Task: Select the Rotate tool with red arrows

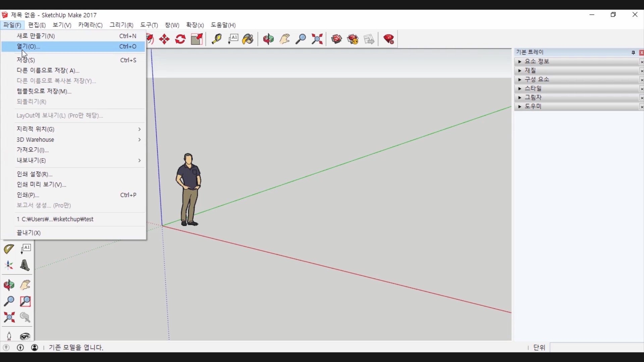Action: coord(180,39)
